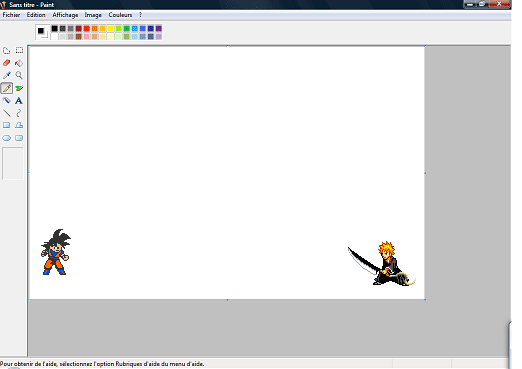Select the Airbrush spray tool
The width and height of the screenshot is (522, 369).
(x=6, y=100)
